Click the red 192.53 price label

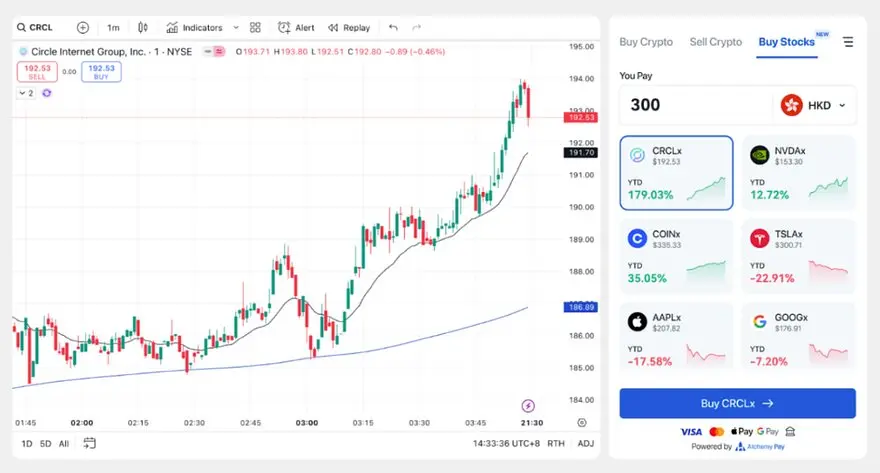(x=581, y=117)
